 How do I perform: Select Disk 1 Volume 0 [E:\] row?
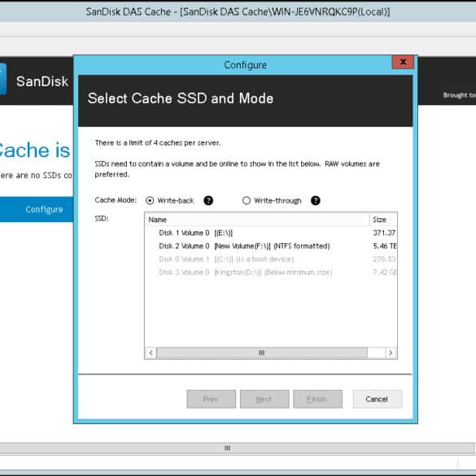(x=271, y=233)
